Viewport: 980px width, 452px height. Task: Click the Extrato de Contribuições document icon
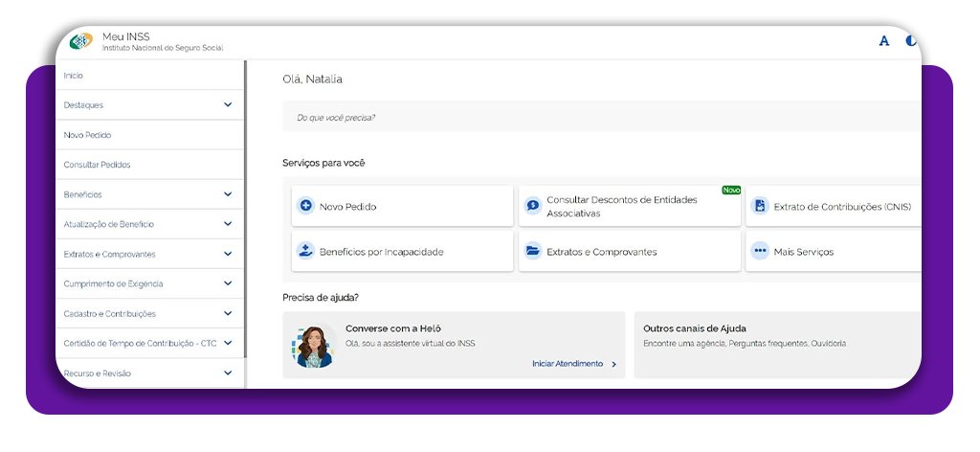pyautogui.click(x=760, y=206)
